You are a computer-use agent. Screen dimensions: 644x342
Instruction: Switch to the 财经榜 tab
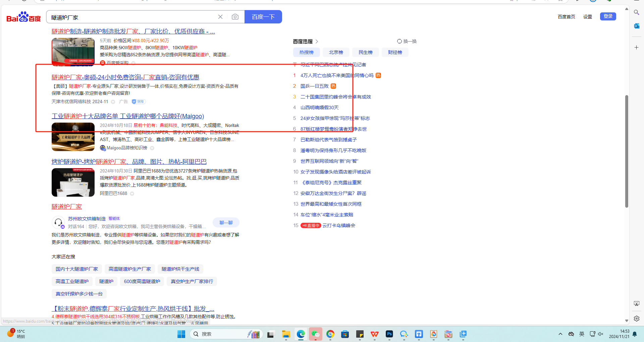click(x=395, y=52)
